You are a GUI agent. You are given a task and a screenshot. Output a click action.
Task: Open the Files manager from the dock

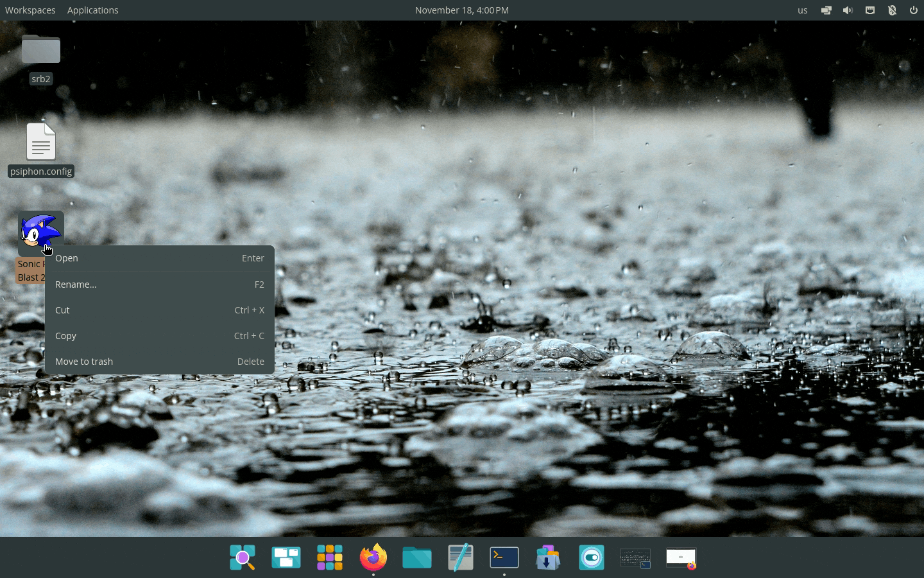(x=417, y=557)
